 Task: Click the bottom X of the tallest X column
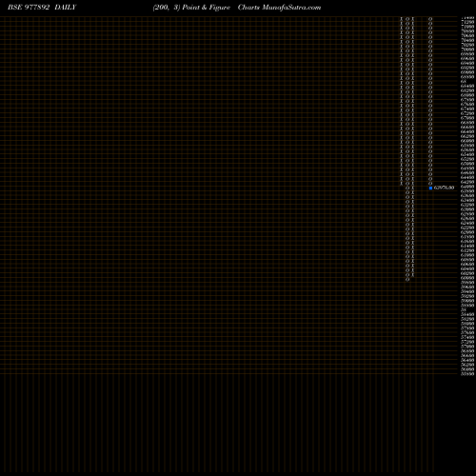click(413, 275)
